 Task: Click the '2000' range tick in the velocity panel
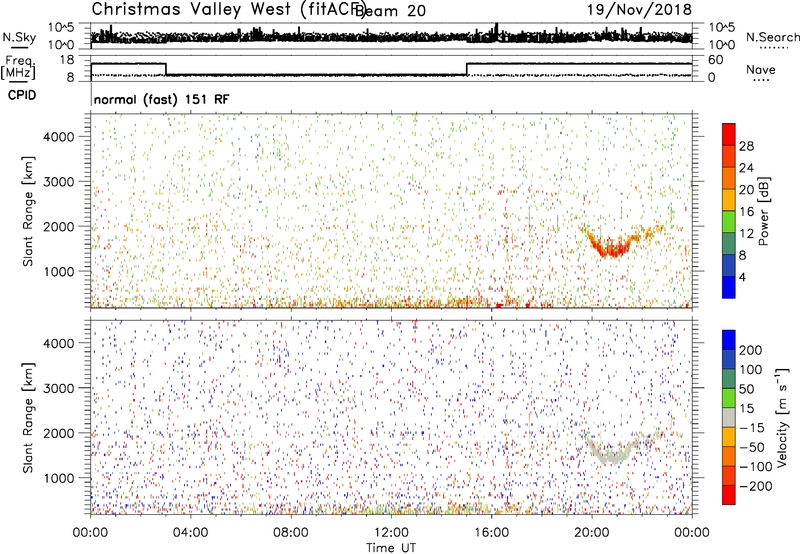tap(59, 433)
